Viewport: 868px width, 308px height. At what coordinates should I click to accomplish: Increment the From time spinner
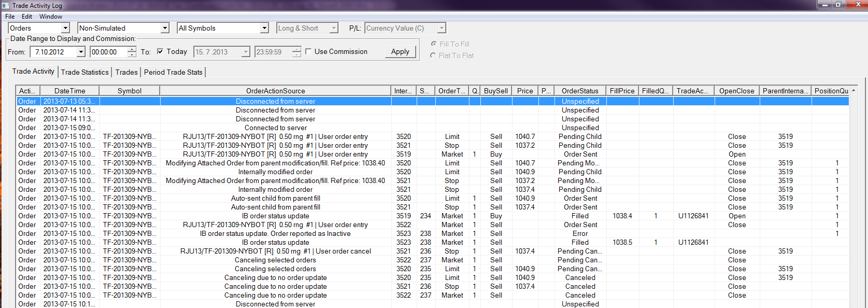coord(132,49)
